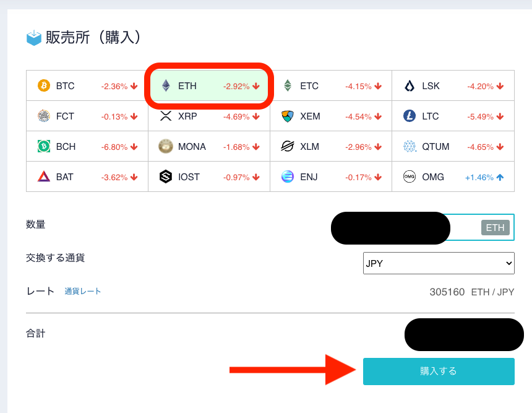
Task: Switch to the OMG currency cell
Action: pyautogui.click(x=453, y=176)
